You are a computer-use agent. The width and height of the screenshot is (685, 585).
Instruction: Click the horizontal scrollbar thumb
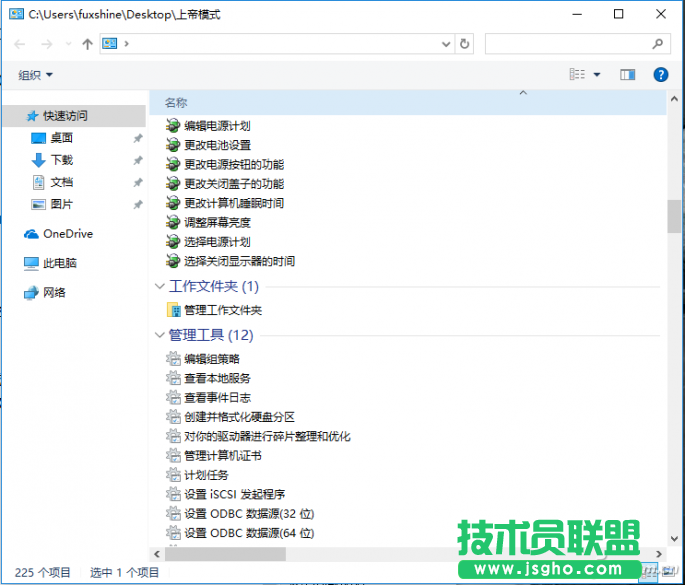225,554
